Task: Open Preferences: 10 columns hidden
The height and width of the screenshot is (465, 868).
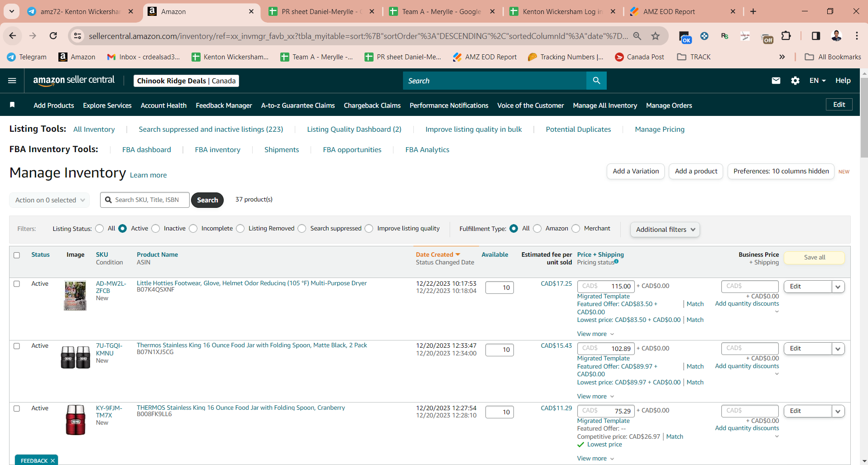Action: 781,171
